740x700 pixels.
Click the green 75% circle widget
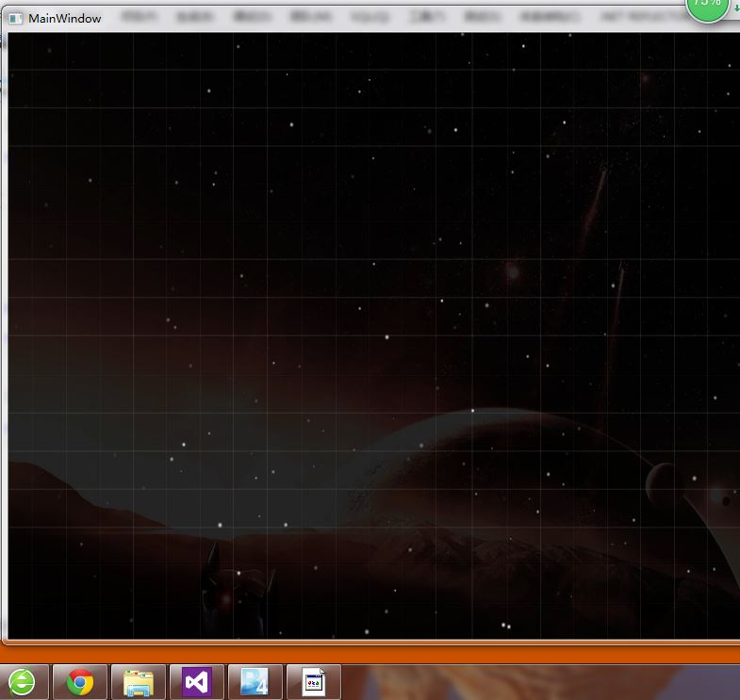pos(707,6)
